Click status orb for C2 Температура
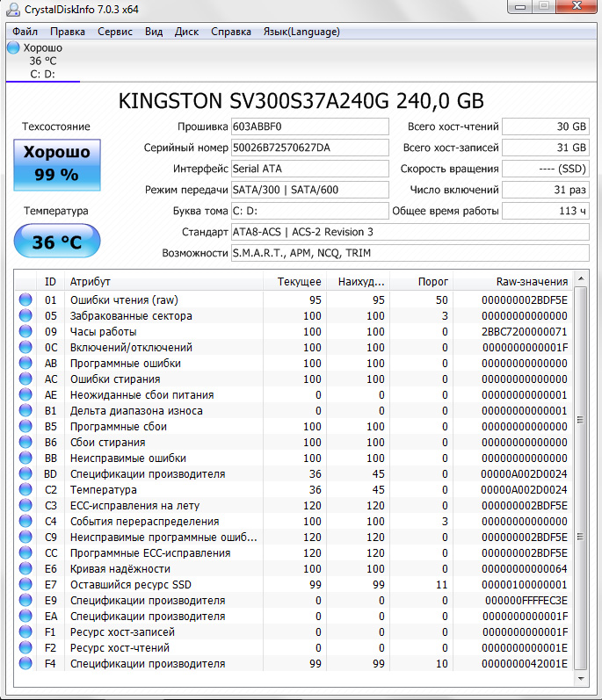The image size is (602, 700). tap(25, 489)
